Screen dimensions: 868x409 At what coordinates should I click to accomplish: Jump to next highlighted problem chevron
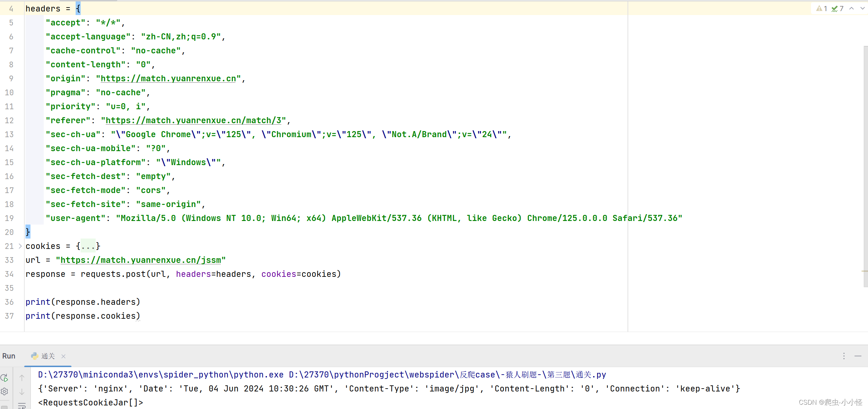[x=862, y=9]
